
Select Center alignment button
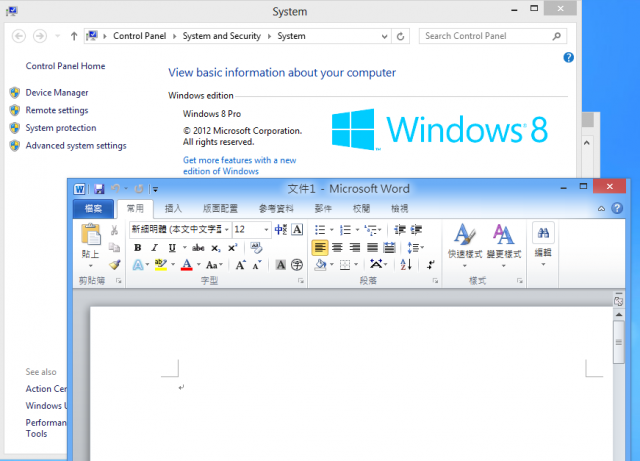(x=337, y=247)
